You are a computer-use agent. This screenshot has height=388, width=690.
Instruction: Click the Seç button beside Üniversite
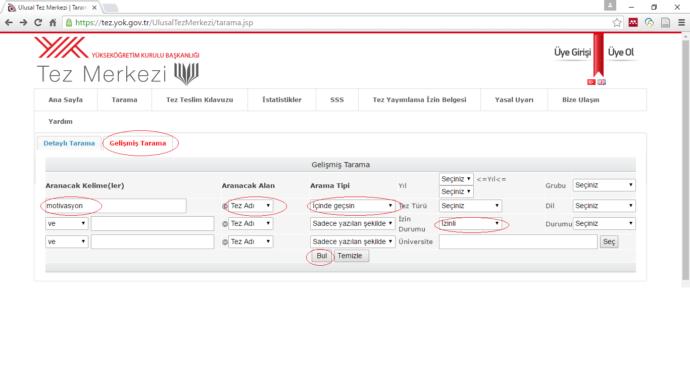point(609,242)
